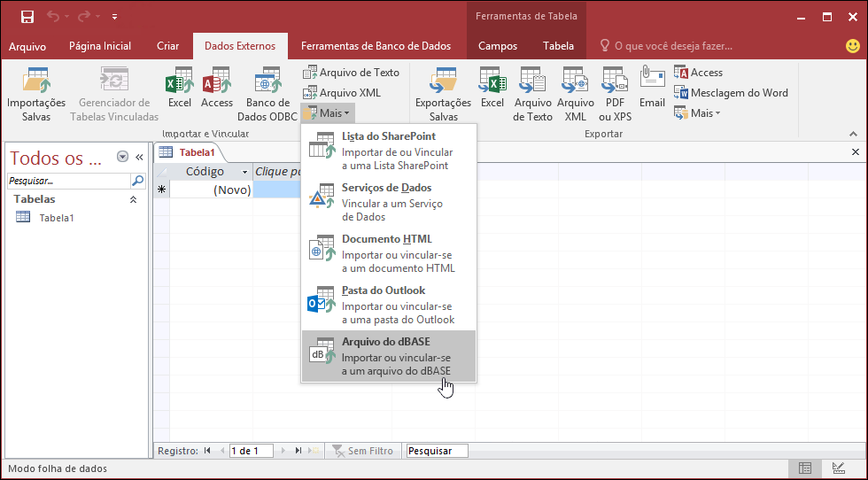Click the smiley feedback icon
Image resolution: width=868 pixels, height=480 pixels.
click(852, 47)
